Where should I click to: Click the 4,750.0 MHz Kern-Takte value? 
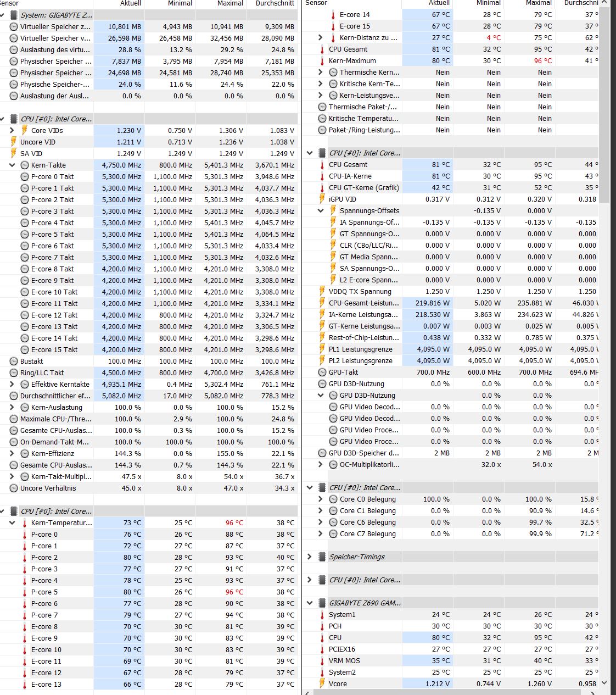[121, 165]
